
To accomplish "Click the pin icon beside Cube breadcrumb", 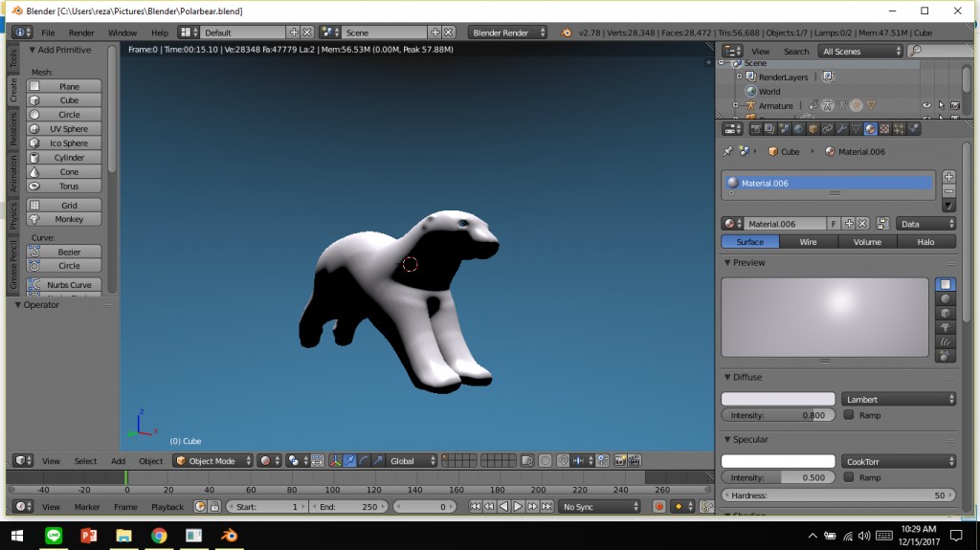I will click(728, 151).
